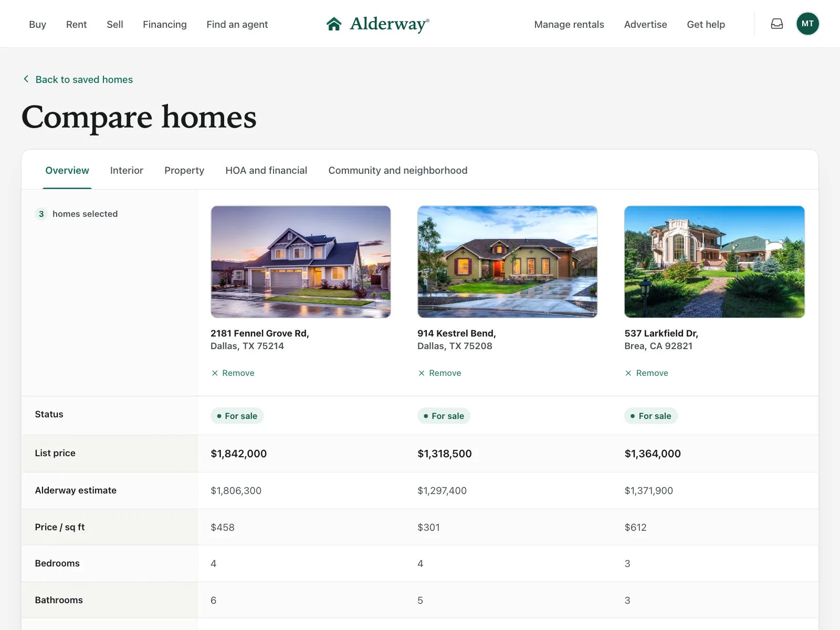Image resolution: width=840 pixels, height=630 pixels.
Task: Select list price $1,364,000
Action: click(653, 454)
